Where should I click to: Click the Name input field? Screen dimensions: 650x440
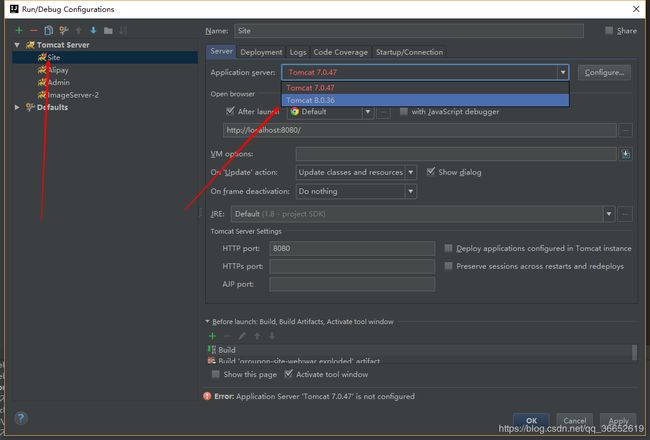point(409,31)
